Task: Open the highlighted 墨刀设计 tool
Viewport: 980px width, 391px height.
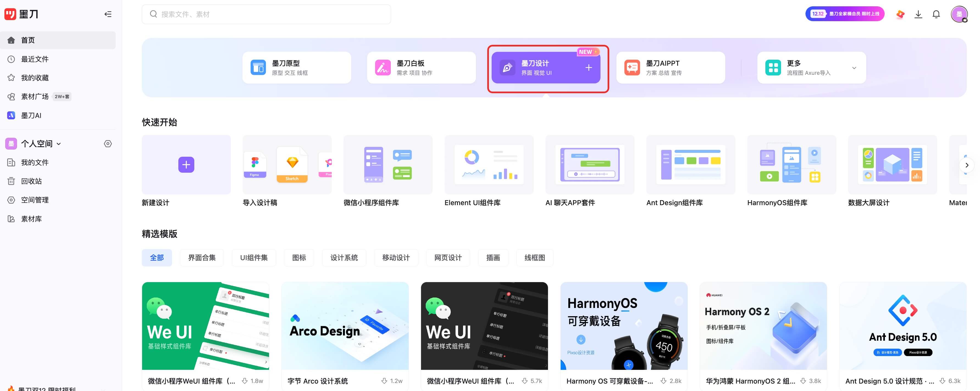Action: (x=546, y=68)
